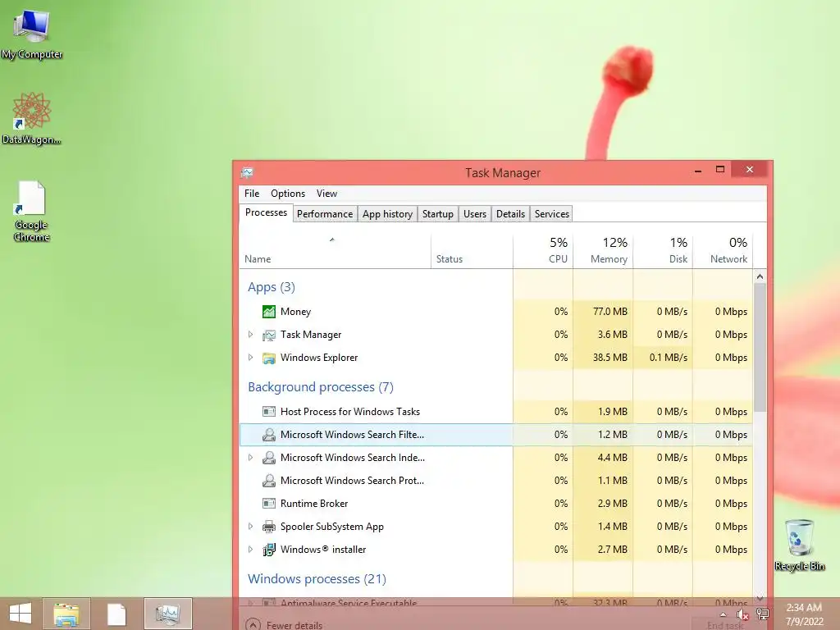Click the Spooler SubSystem App printer icon
Screen dimensions: 840x630
tap(269, 527)
